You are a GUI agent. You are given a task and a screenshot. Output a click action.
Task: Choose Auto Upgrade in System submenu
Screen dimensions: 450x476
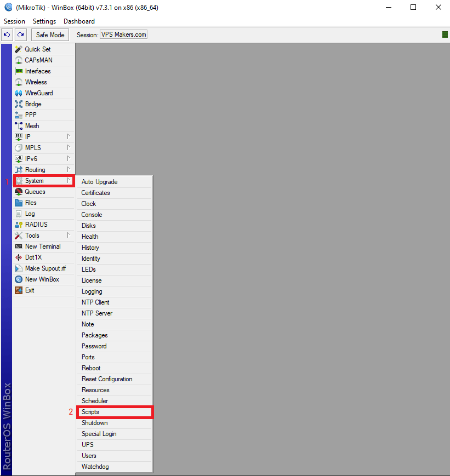click(x=114, y=182)
